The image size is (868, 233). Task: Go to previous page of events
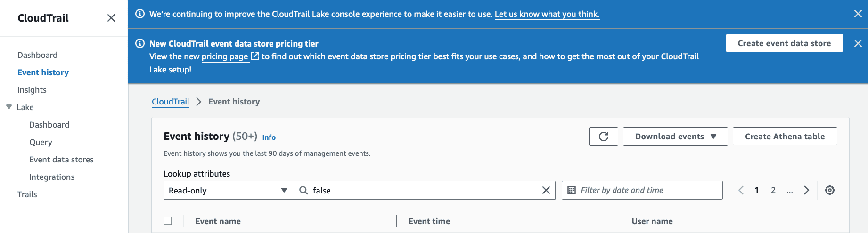pos(741,190)
